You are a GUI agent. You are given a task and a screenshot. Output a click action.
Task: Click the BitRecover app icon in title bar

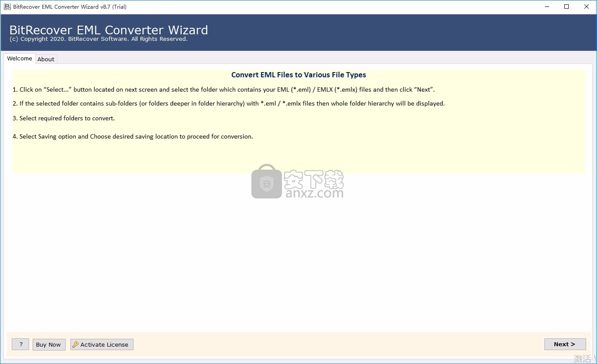[x=7, y=7]
